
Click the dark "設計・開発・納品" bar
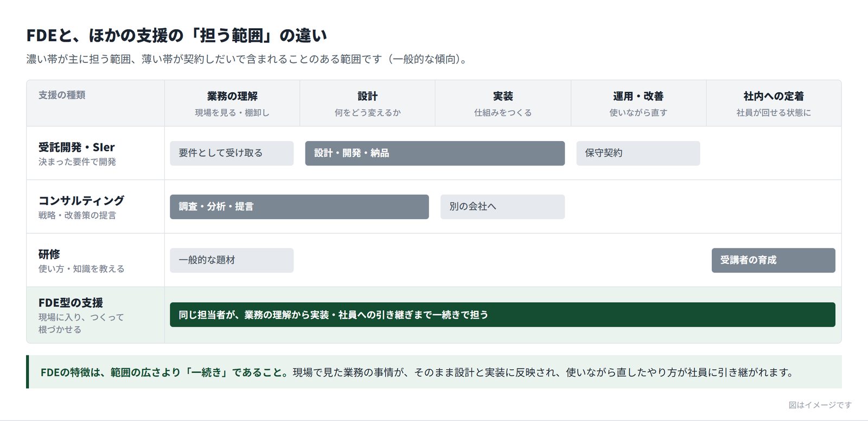[x=435, y=154]
